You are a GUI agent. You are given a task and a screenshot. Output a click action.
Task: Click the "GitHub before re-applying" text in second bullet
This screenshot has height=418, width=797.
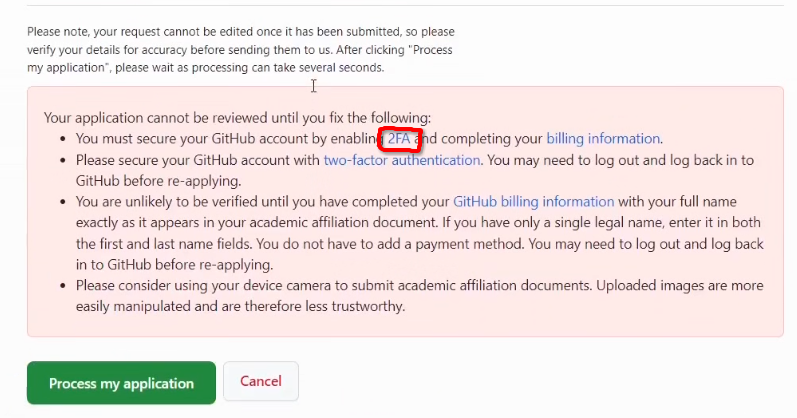pos(159,181)
